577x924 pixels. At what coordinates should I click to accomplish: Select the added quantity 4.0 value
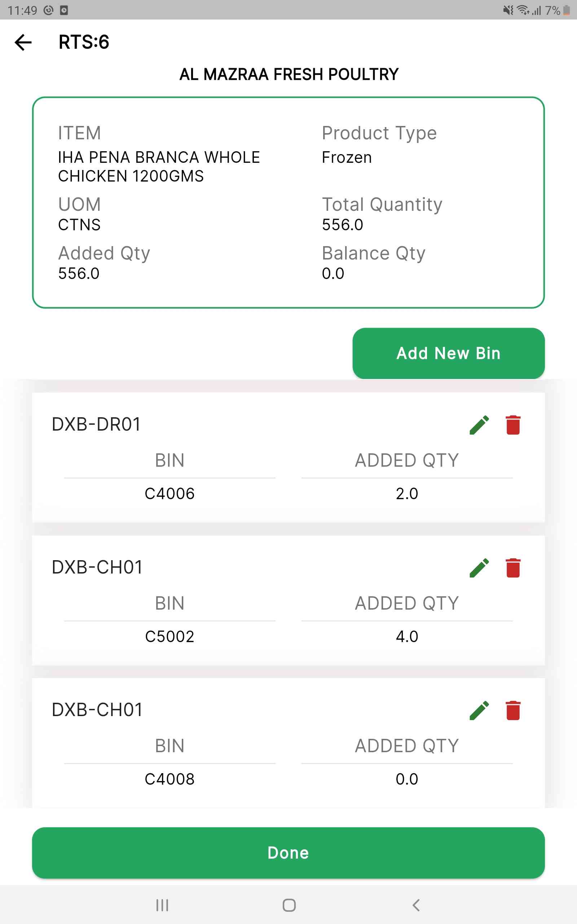407,636
